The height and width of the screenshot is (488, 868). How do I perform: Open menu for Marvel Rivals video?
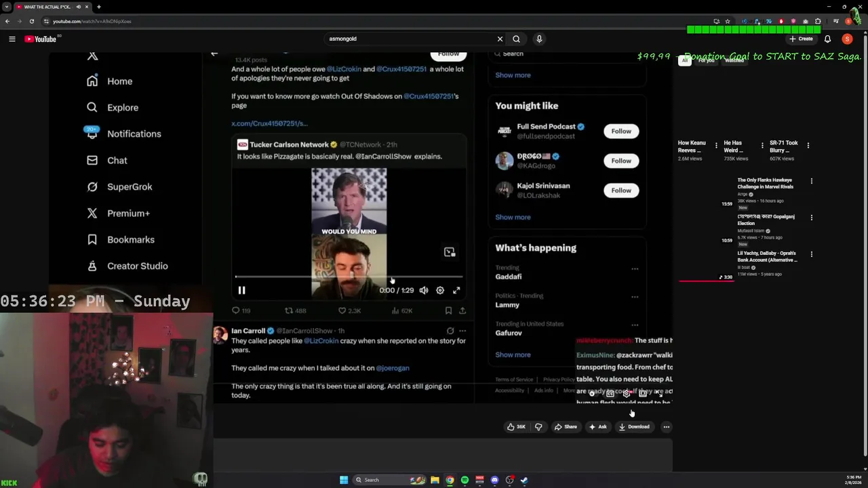click(x=811, y=181)
